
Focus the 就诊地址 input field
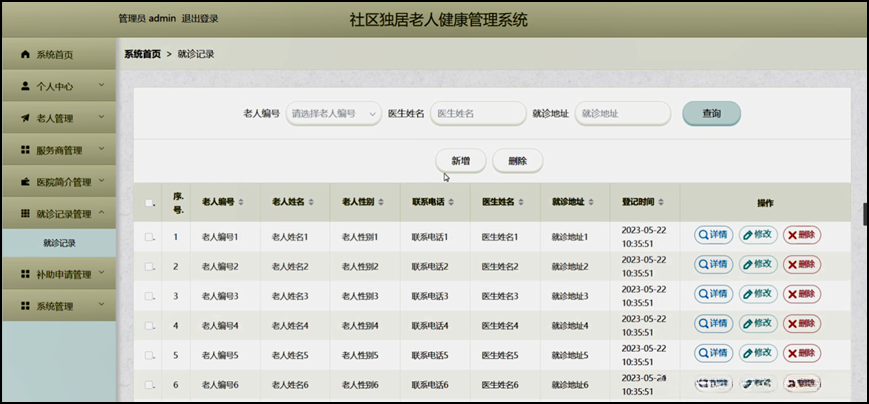pyautogui.click(x=623, y=114)
